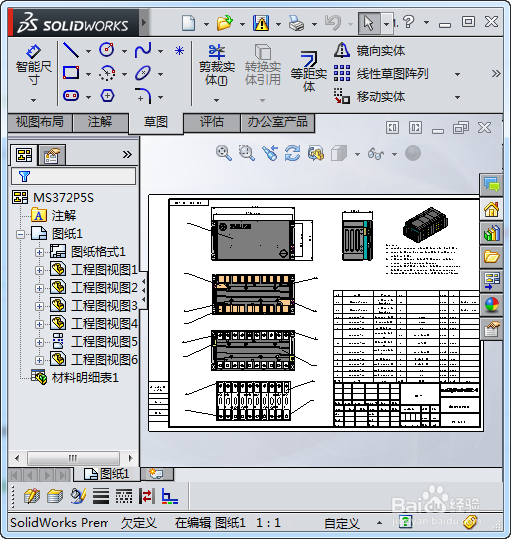
Task: Click the Rotate/Refresh view icon
Action: pyautogui.click(x=292, y=153)
